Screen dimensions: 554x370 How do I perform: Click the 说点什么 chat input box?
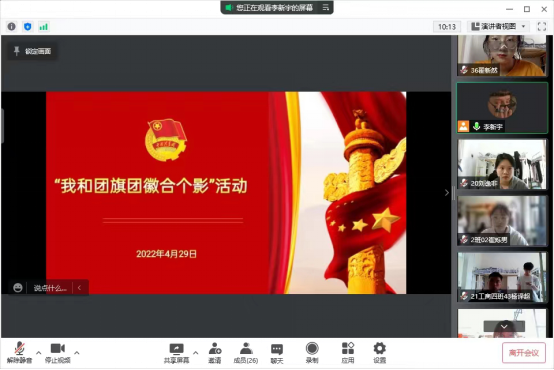click(x=50, y=288)
